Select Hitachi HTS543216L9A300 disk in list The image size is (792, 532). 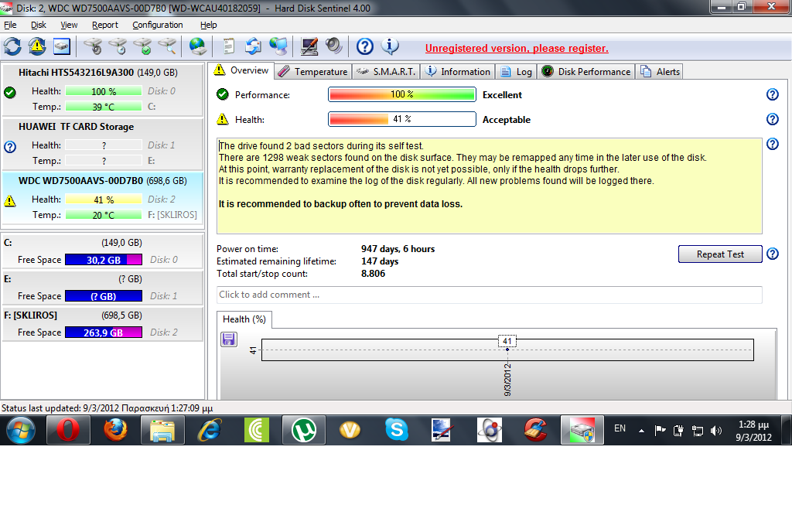[x=103, y=90]
